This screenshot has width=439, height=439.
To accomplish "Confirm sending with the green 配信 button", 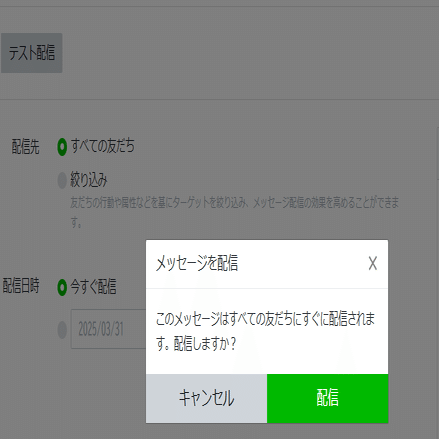I will pyautogui.click(x=328, y=398).
